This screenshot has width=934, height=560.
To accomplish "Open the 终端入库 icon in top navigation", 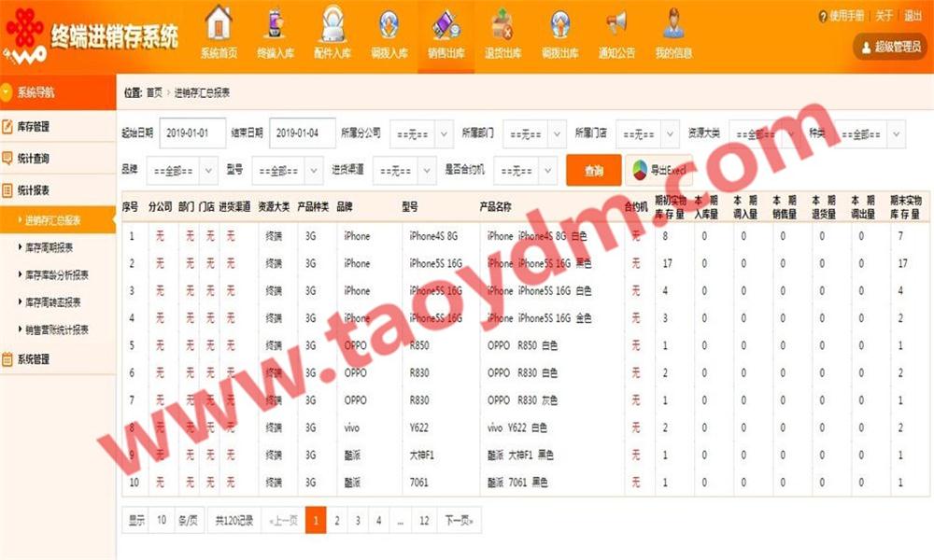I will 276,24.
